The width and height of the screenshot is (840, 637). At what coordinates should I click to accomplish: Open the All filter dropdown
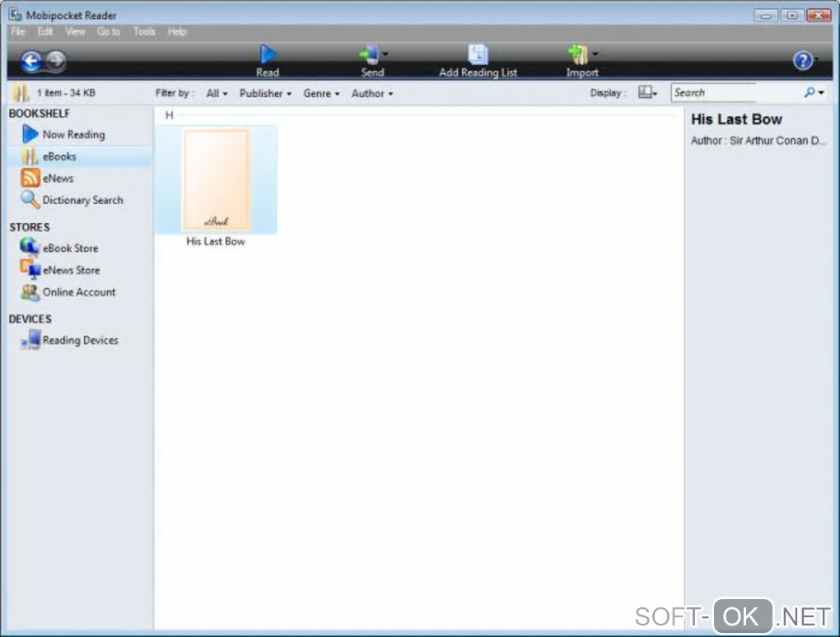[x=217, y=93]
